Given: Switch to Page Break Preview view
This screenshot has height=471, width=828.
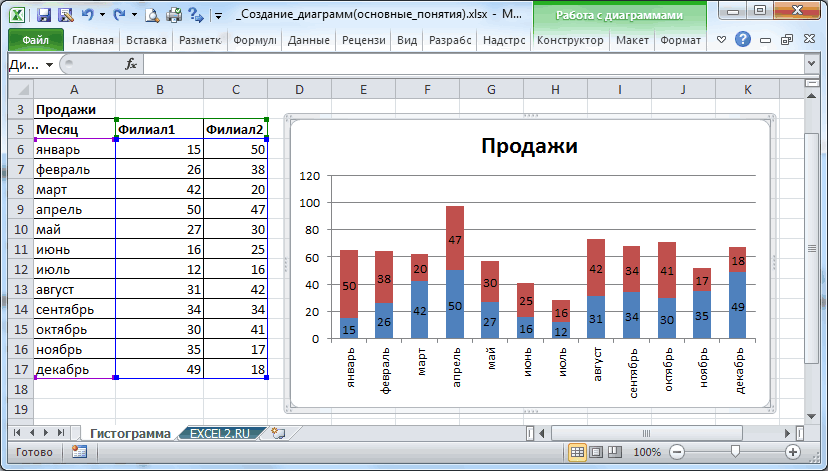Looking at the screenshot, I should 614,452.
